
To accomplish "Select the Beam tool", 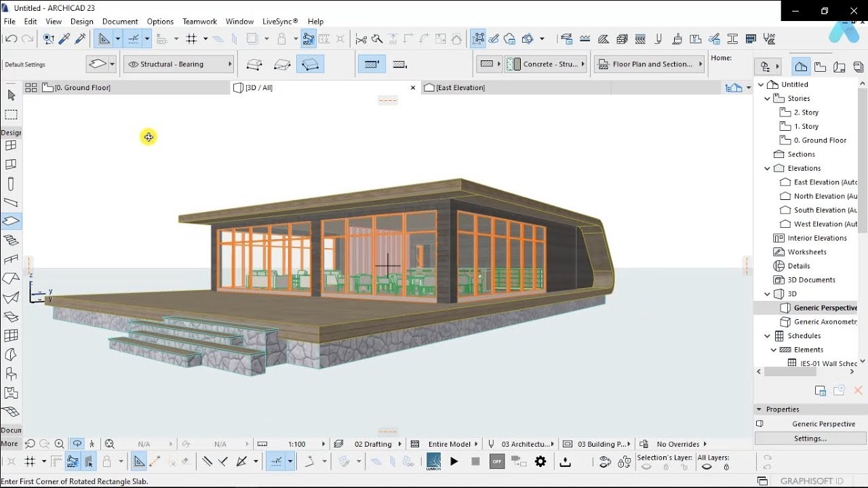I will pos(11,202).
